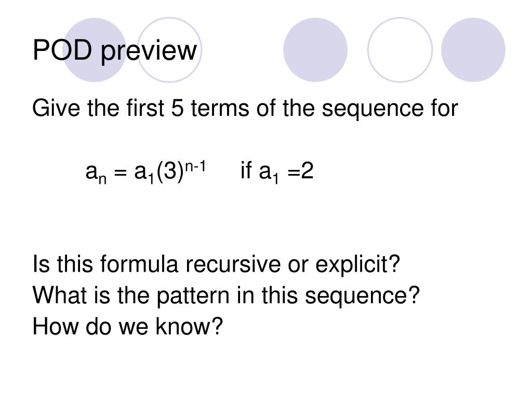Click the 'POD preview' slide title
532x399 pixels.
click(x=115, y=50)
